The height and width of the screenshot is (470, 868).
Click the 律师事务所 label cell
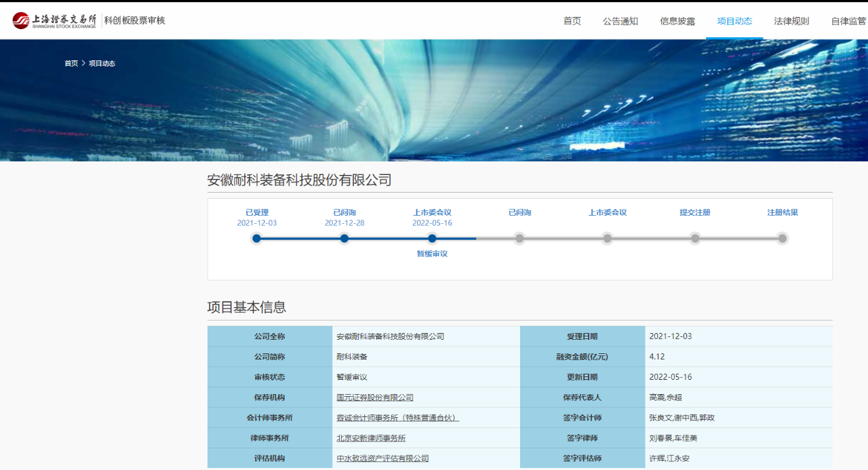pos(270,438)
